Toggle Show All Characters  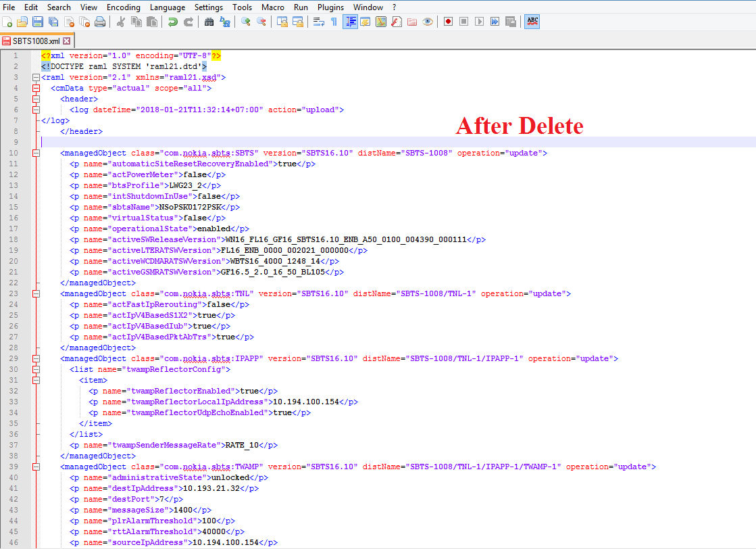pos(334,21)
